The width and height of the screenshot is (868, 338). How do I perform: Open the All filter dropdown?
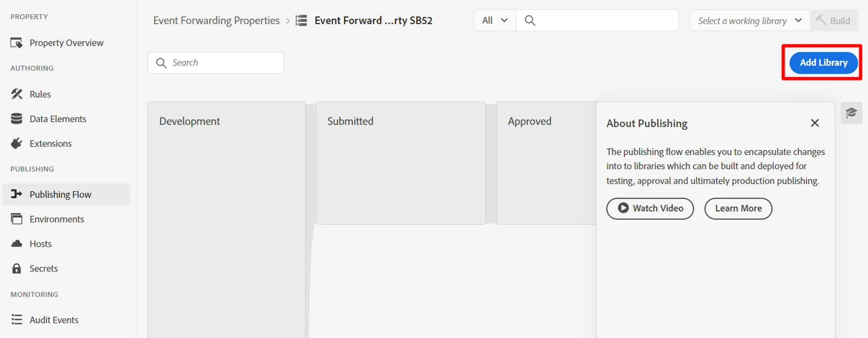pyautogui.click(x=495, y=20)
